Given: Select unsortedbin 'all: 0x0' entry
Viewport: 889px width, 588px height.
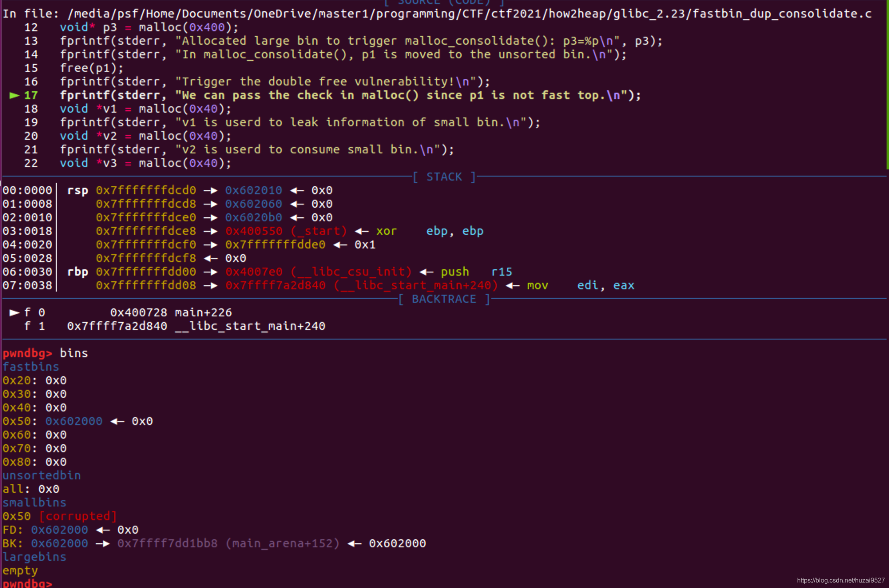Looking at the screenshot, I should [31, 489].
